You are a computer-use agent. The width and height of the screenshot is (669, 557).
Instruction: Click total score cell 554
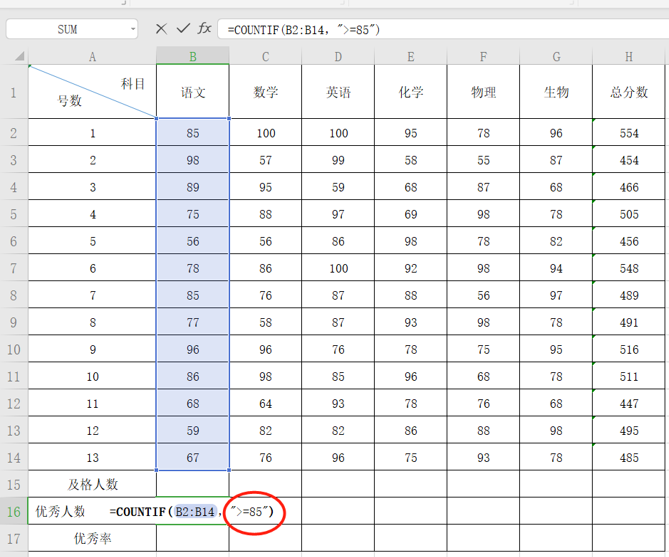pos(629,133)
